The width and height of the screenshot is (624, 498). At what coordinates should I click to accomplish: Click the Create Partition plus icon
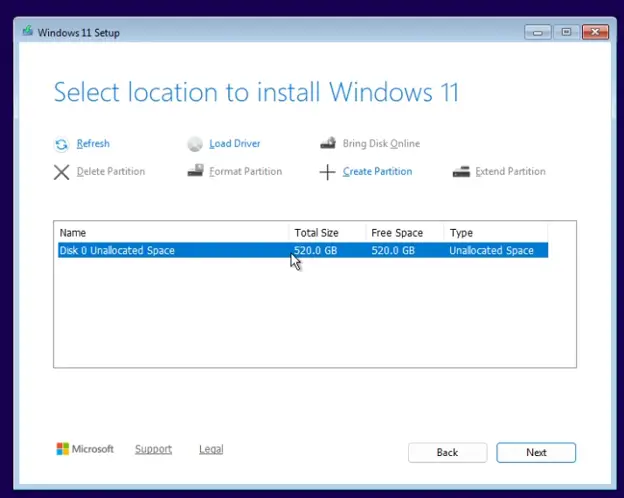pos(328,172)
